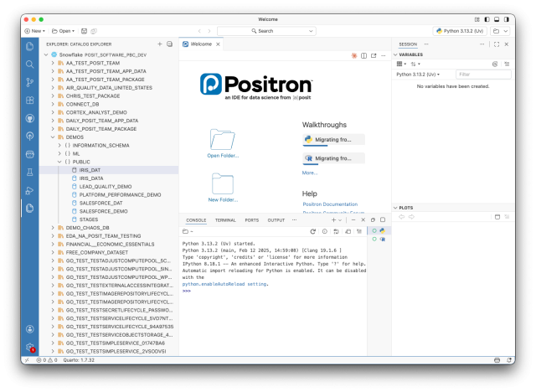Open the Accounts icon in activity bar
Screen dimensions: 536x392
(x=30, y=329)
